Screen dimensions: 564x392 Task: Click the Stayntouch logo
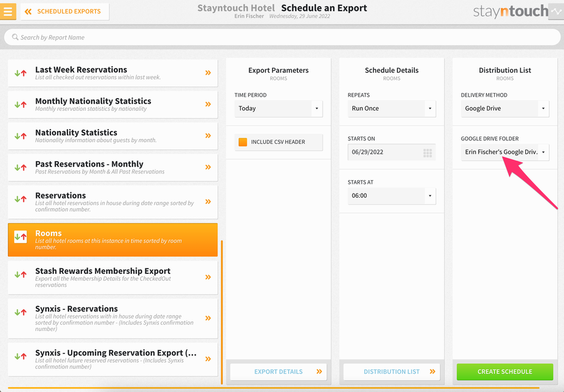[x=511, y=12]
